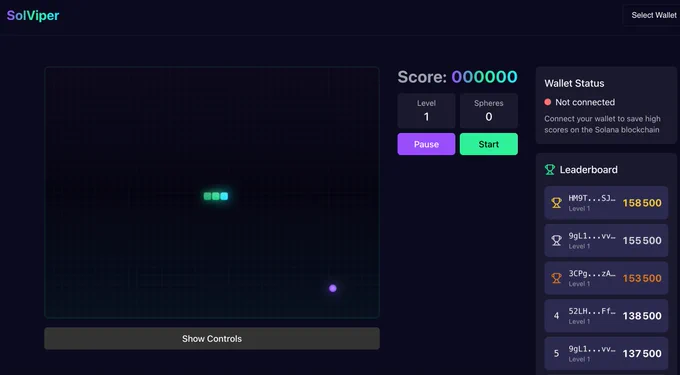The width and height of the screenshot is (680, 375).
Task: Click the cyan snake head on the board
Action: click(224, 196)
